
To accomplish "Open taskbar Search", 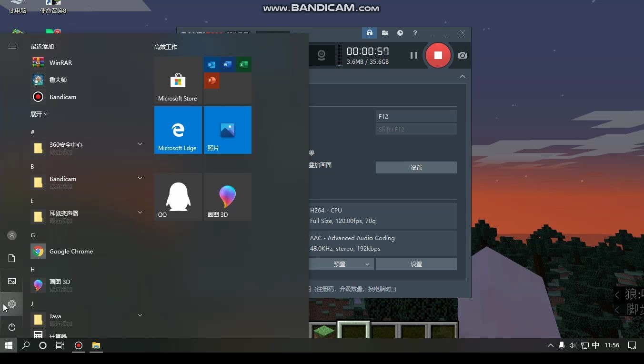I will pyautogui.click(x=26, y=345).
